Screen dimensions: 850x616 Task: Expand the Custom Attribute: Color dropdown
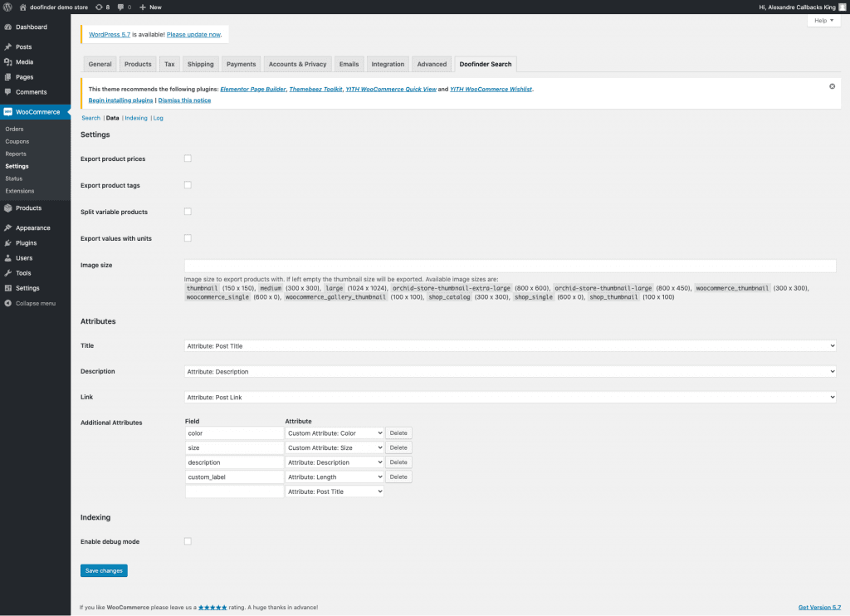pos(335,433)
